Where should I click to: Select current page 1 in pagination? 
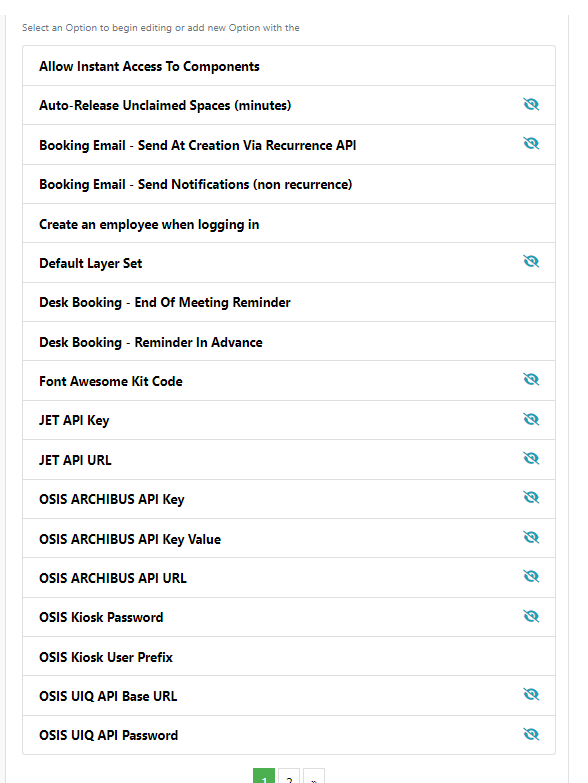pos(264,777)
